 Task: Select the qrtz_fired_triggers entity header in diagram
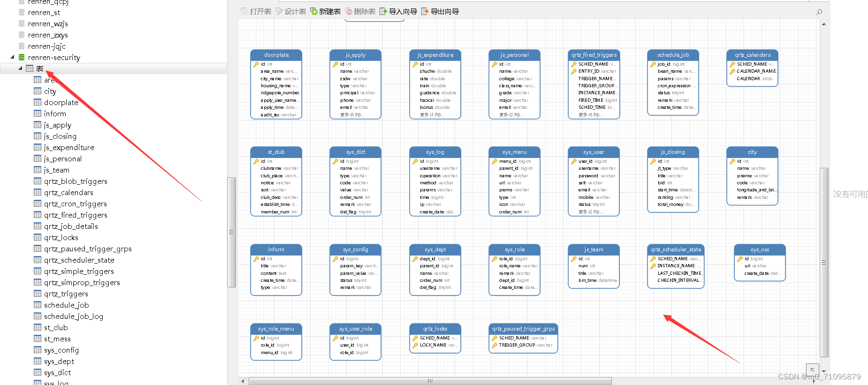594,55
